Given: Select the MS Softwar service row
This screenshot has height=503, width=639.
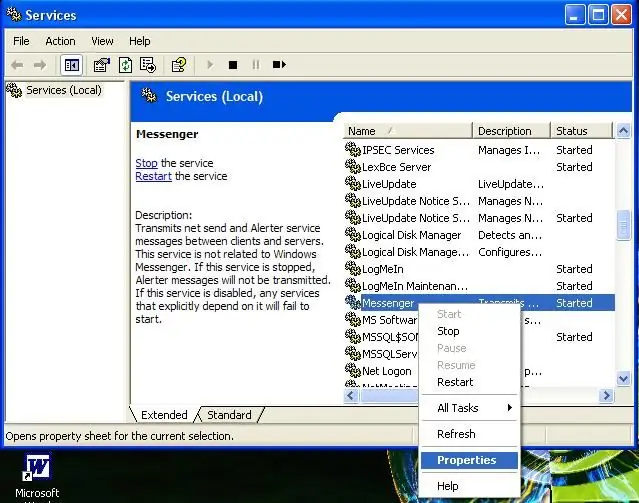Looking at the screenshot, I should pyautogui.click(x=390, y=320).
